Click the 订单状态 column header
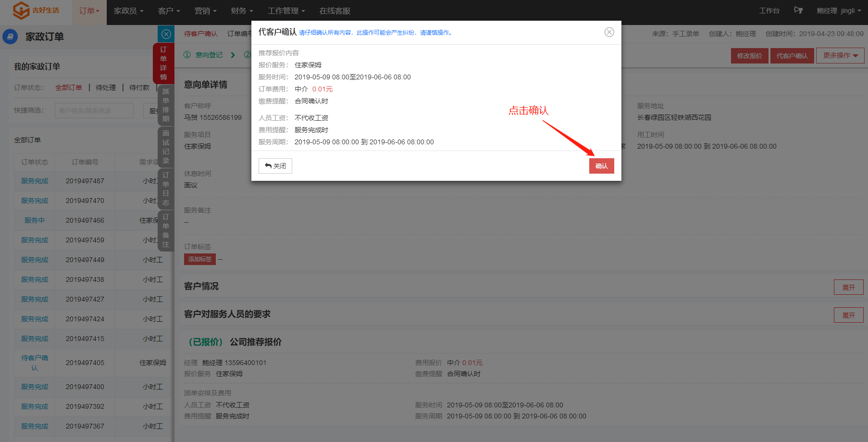868x442 pixels. point(35,162)
